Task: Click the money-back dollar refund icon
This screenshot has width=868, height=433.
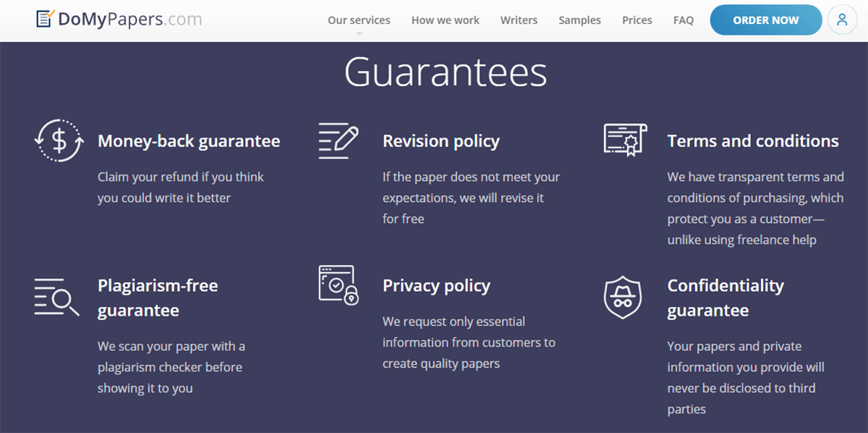Action: [x=59, y=140]
